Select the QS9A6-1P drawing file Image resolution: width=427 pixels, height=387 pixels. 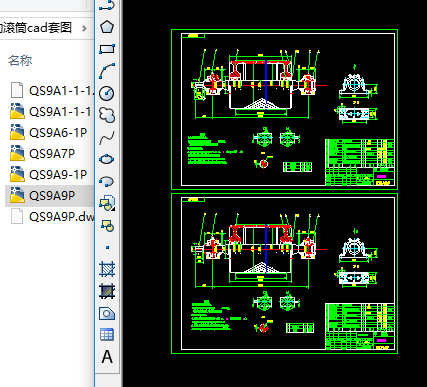[x=49, y=132]
